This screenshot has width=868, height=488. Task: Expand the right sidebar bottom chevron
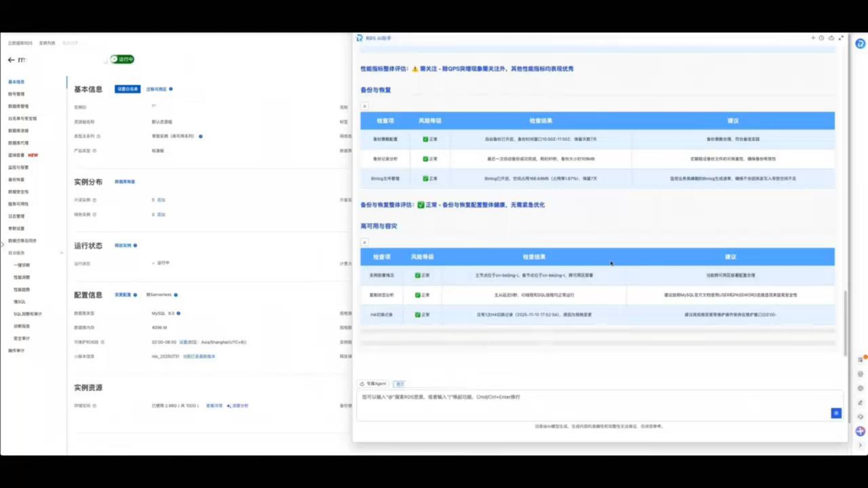[x=860, y=445]
